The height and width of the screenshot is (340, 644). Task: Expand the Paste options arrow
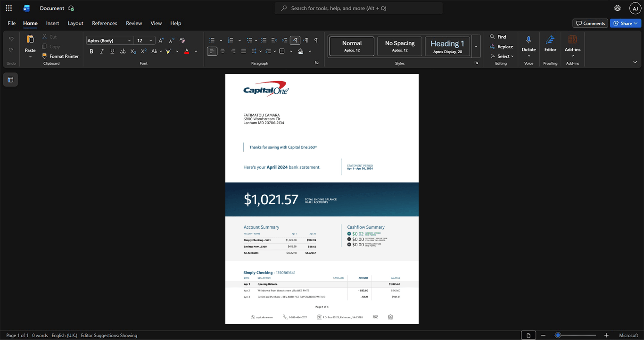click(x=30, y=57)
